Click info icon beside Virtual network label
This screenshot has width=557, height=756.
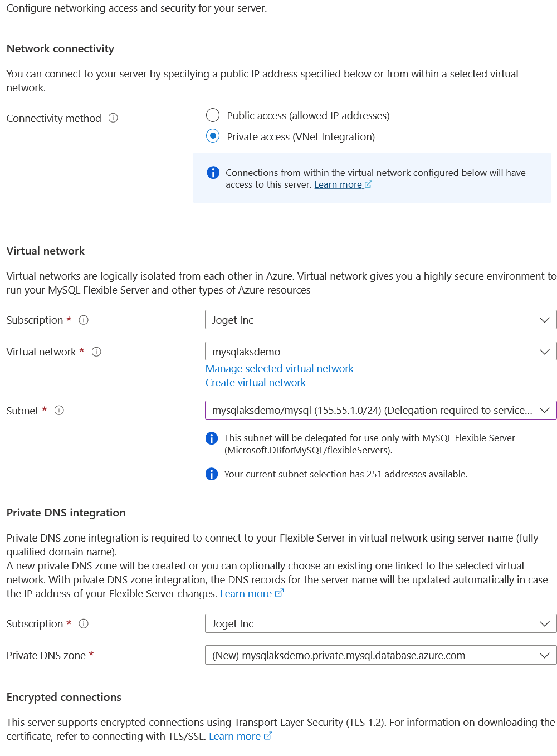coord(96,352)
